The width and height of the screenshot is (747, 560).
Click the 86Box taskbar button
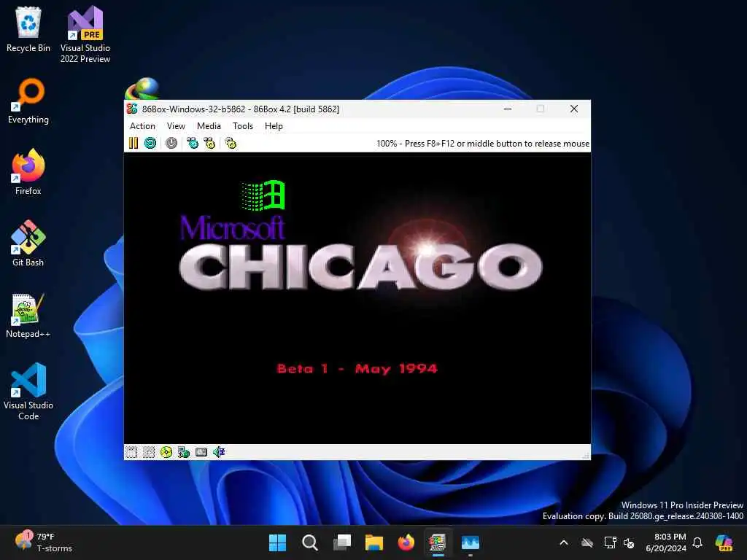pos(438,542)
